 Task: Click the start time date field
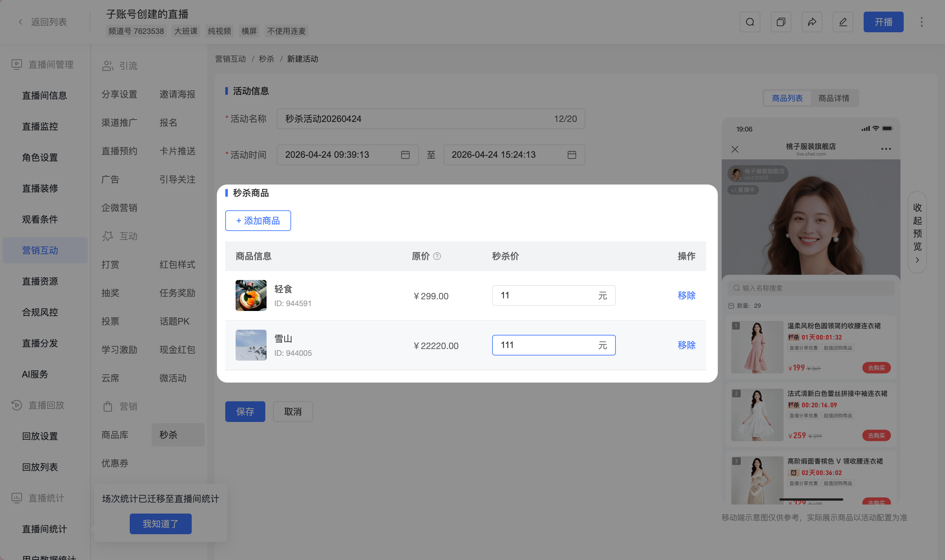[x=348, y=155]
